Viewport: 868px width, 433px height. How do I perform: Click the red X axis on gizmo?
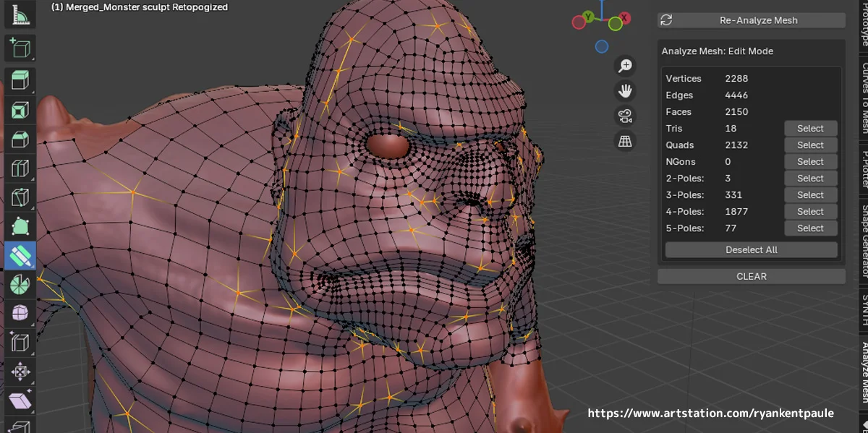624,18
